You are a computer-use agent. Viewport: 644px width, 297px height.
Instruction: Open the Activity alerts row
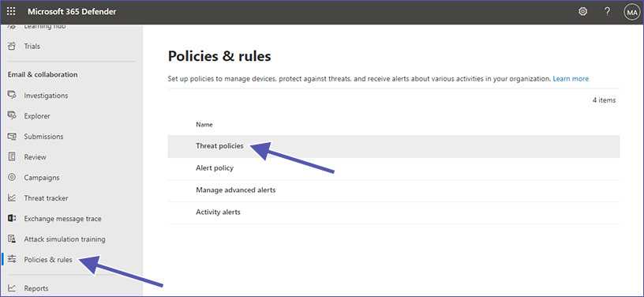(x=394, y=212)
